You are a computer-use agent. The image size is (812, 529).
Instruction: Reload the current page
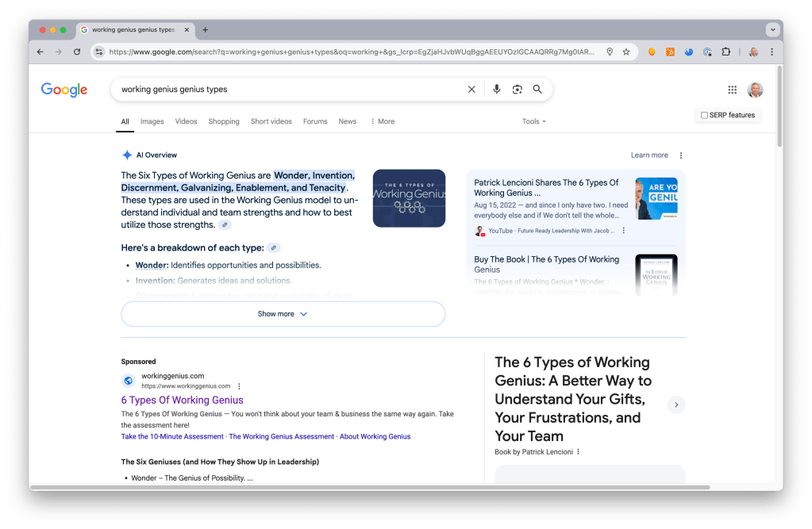(77, 52)
